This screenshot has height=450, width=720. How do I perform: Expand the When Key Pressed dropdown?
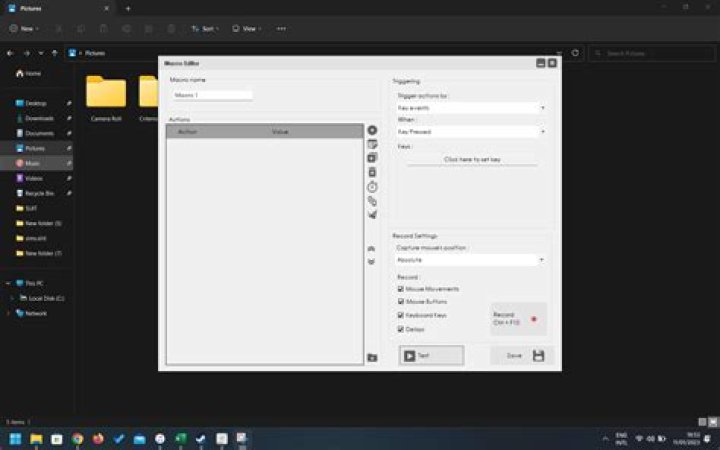pos(470,131)
